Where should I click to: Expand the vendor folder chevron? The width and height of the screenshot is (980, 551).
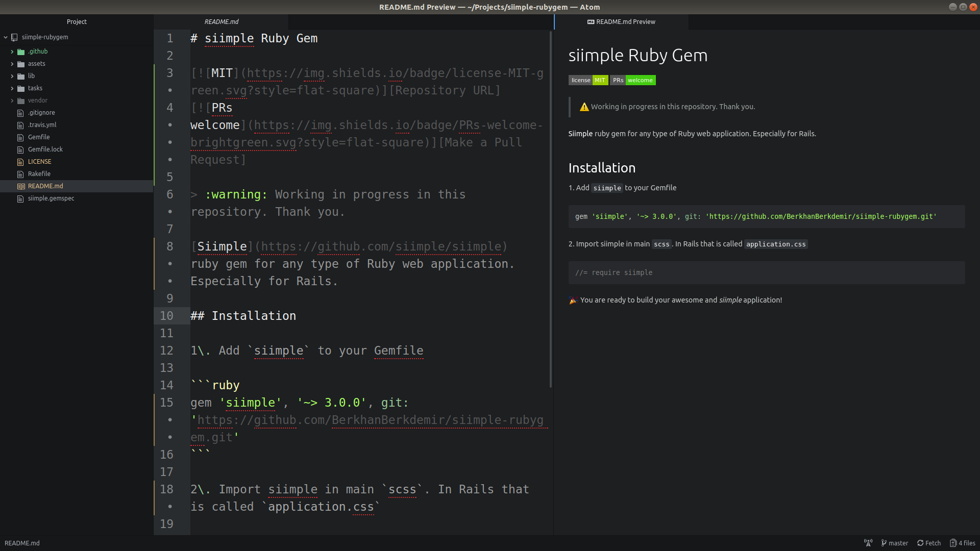(x=12, y=101)
